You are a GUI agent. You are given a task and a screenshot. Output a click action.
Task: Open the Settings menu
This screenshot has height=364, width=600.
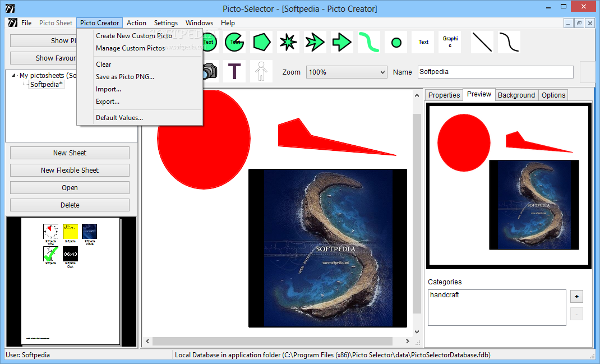coord(165,22)
